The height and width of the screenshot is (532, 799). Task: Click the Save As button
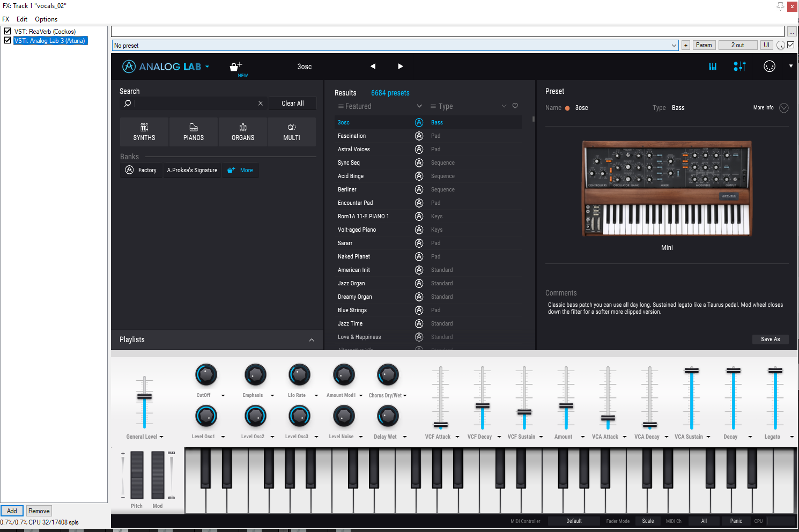[x=770, y=339]
